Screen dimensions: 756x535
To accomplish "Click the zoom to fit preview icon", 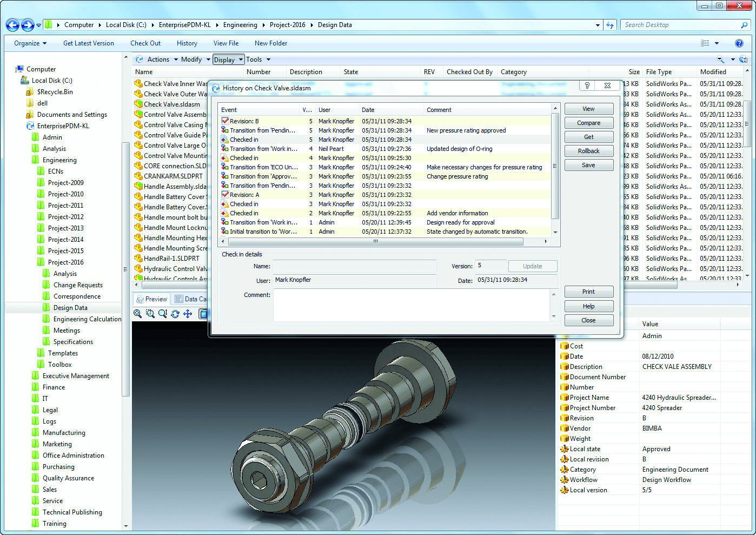I will pyautogui.click(x=138, y=314).
